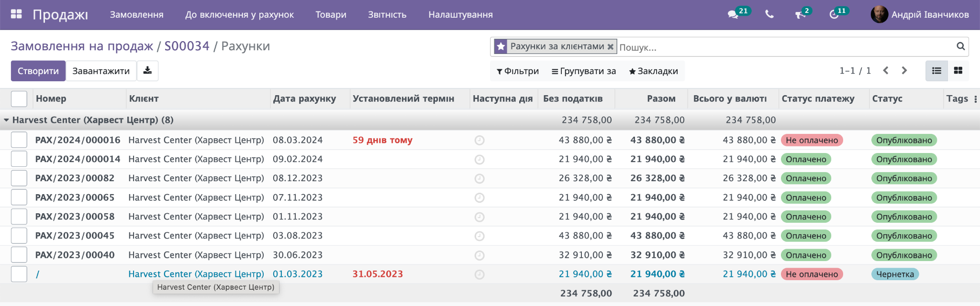
Task: Click activity clock for РАХ/2023/00058
Action: (x=479, y=217)
